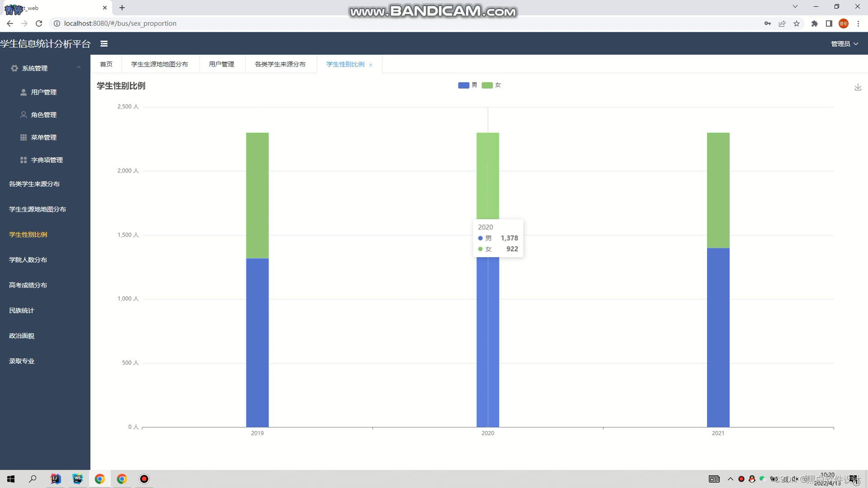Screen dimensions: 868x488
Task: Click the 用户管理 person icon in sidebar
Action: pyautogui.click(x=24, y=92)
